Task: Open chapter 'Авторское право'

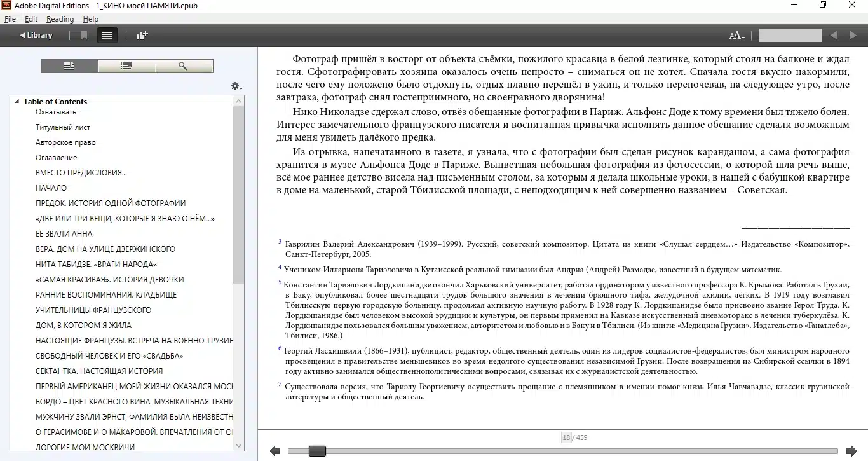Action: [65, 142]
